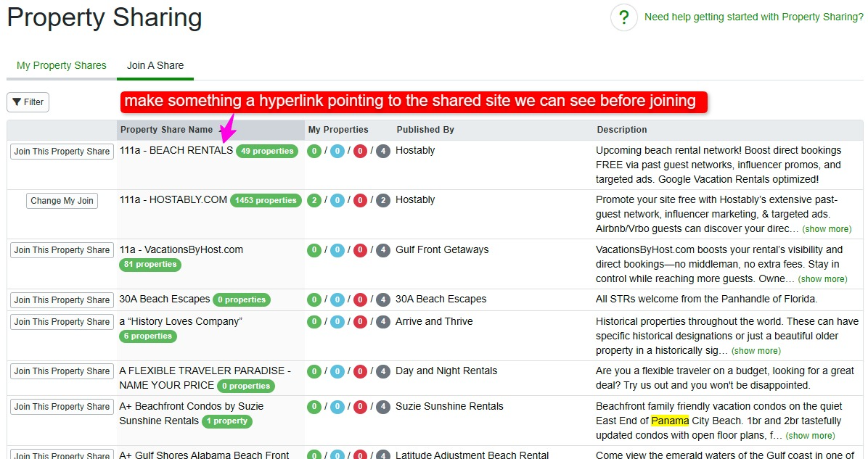Viewport: 868px width, 459px height.
Task: Join the 111a - BEACH RENTALS property share
Action: point(62,152)
